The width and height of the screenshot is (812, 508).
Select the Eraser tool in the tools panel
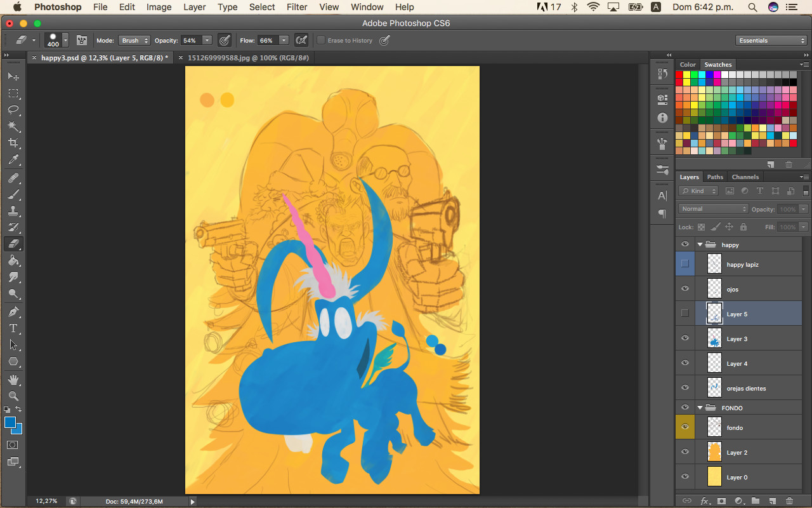coord(13,244)
